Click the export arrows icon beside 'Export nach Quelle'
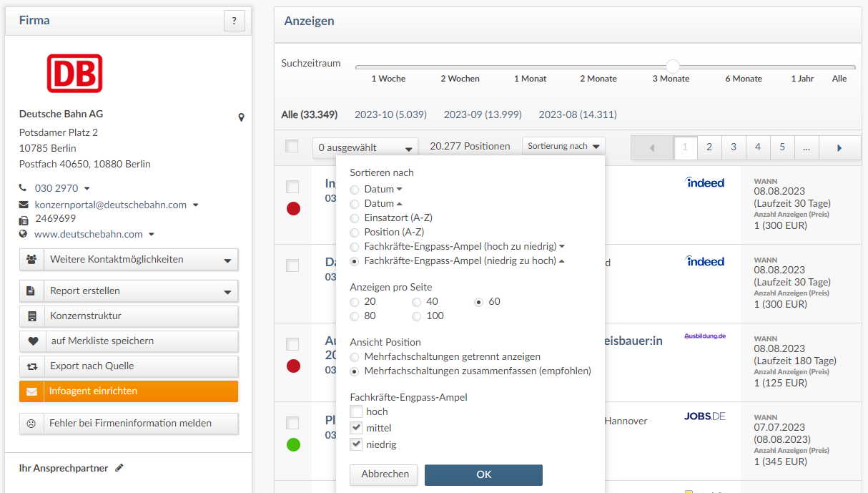Image resolution: width=868 pixels, height=493 pixels. (x=33, y=367)
